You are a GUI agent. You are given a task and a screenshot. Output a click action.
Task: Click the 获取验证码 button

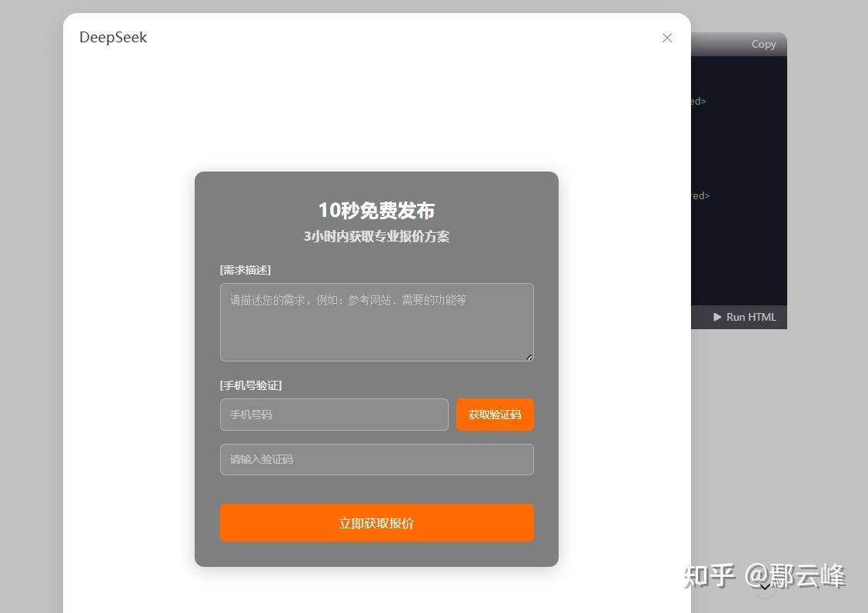(495, 415)
